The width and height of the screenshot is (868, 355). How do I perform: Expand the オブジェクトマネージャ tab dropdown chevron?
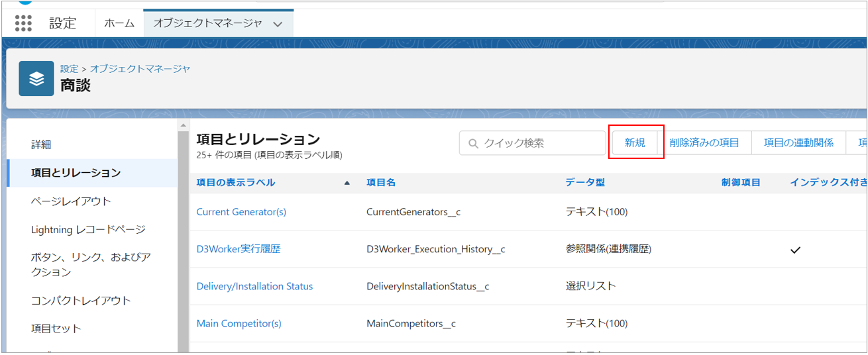(x=278, y=24)
